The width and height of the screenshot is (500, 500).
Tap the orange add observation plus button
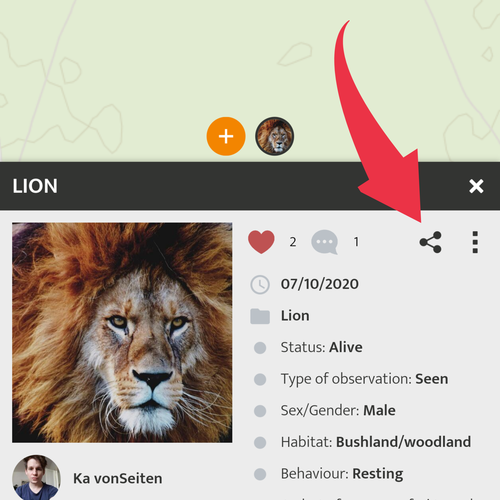pyautogui.click(x=226, y=136)
